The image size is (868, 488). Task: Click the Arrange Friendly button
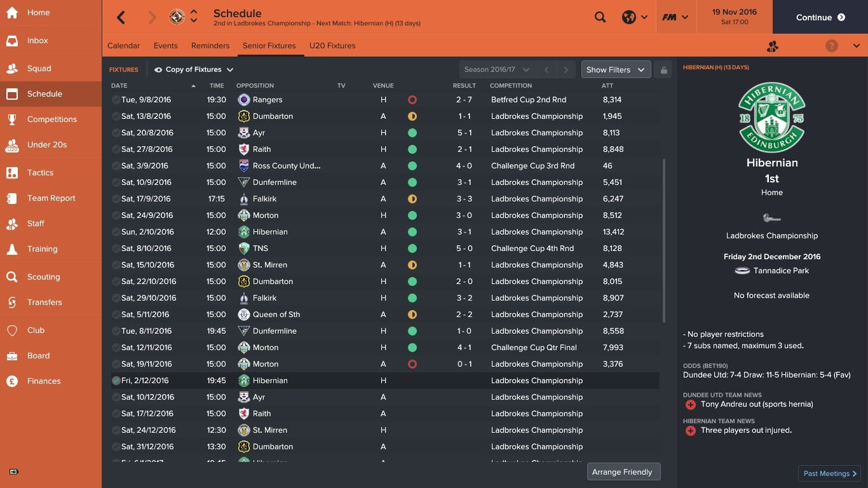coord(624,472)
